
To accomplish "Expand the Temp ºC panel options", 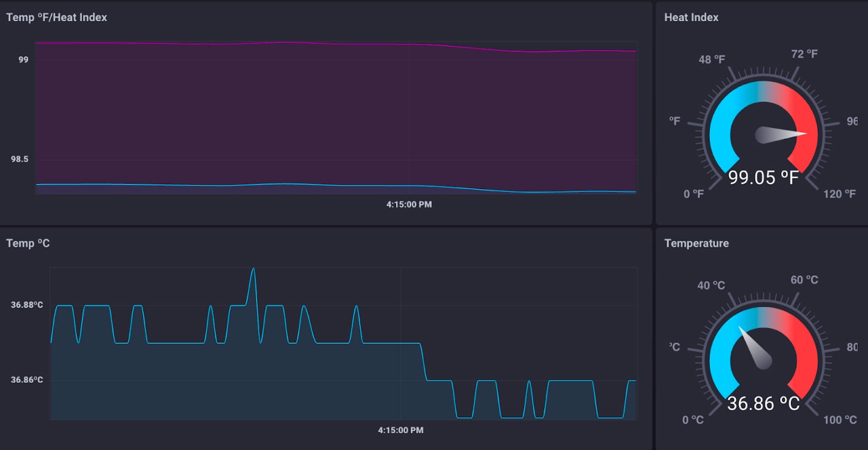I will tap(28, 243).
